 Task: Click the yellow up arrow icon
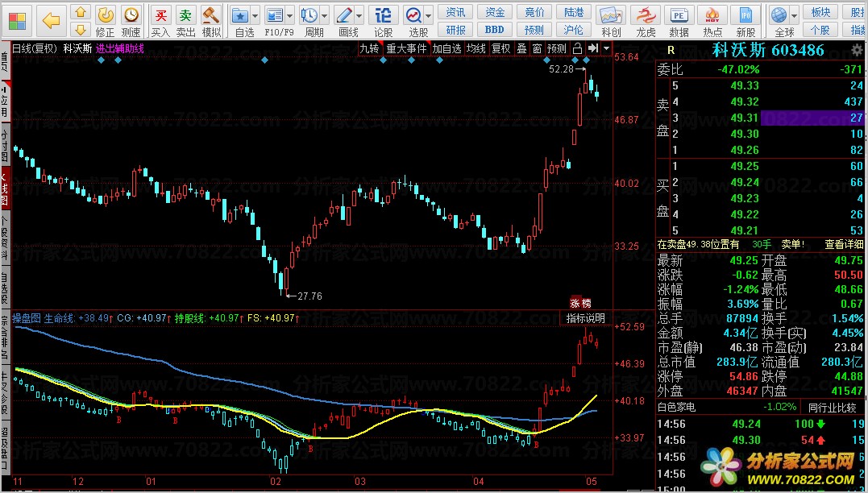81,12
